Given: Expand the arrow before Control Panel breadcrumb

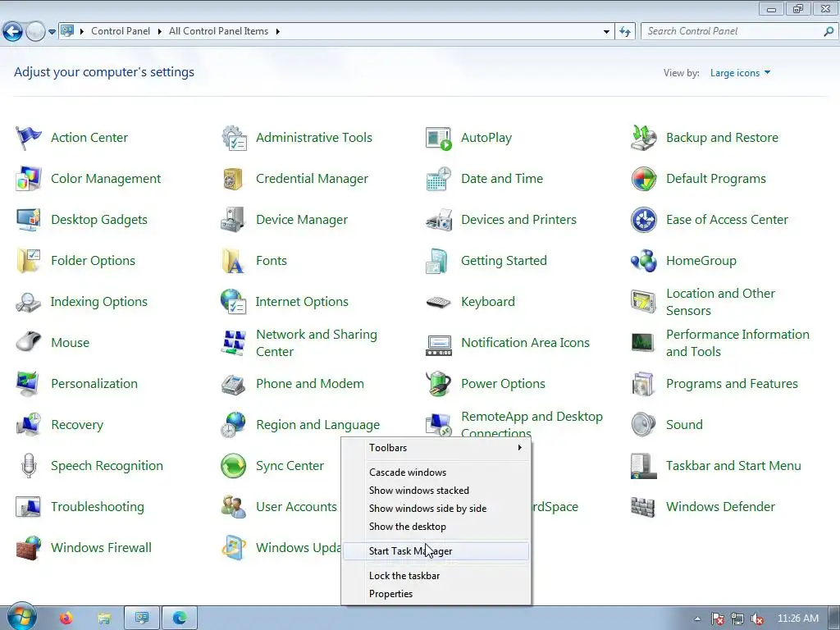Looking at the screenshot, I should 81,32.
